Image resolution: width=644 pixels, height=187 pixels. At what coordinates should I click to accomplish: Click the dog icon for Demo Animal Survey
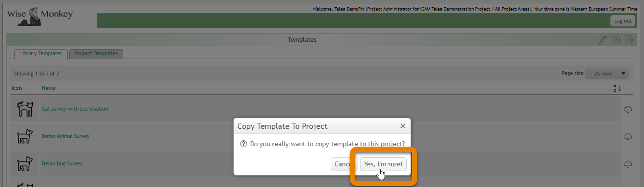click(x=25, y=137)
